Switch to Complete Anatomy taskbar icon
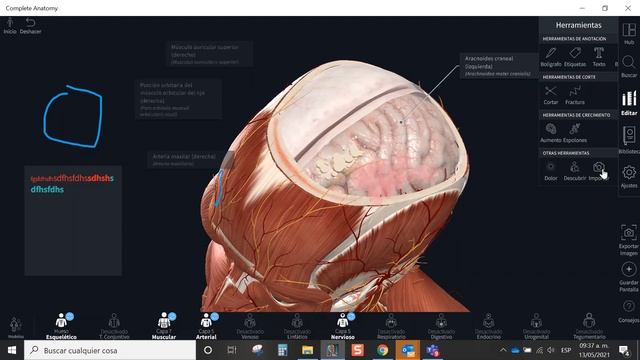The height and width of the screenshot is (360, 640). coord(332,350)
